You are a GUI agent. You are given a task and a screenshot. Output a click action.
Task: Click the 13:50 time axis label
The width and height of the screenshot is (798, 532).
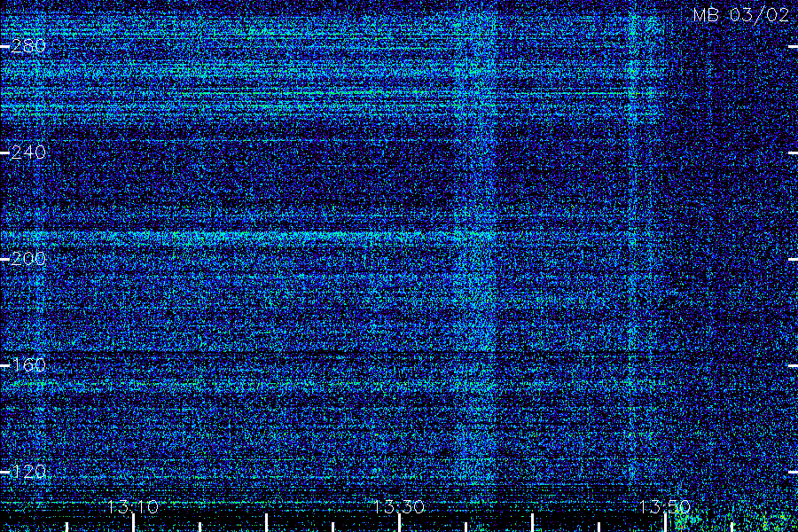(x=665, y=506)
